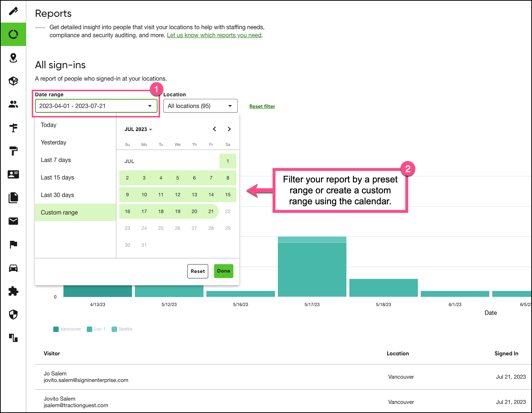Screen dimensions: 532x413
Task: Click the Reset filter link
Action: pos(262,106)
